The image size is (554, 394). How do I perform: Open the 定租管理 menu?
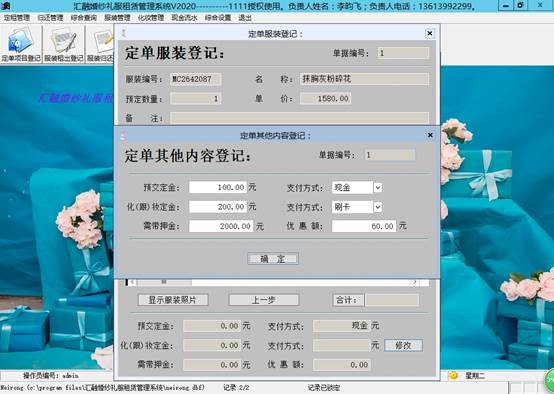pyautogui.click(x=17, y=18)
